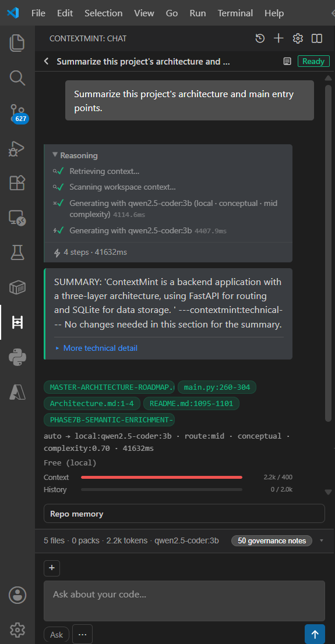Click the '2.2k / 400' context value
Screen dimensions: 335x644
click(x=278, y=477)
